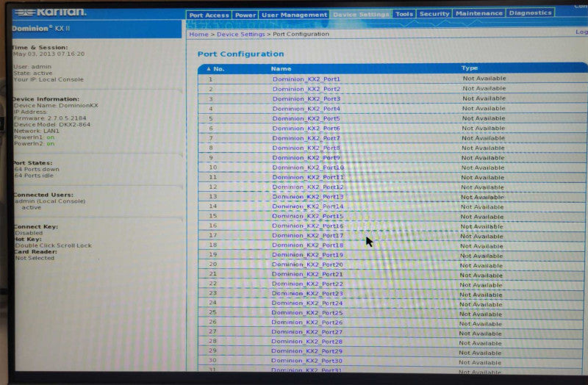Click 'Not Available' type in row 1
Image resolution: width=588 pixels, height=385 pixels.
pos(484,79)
